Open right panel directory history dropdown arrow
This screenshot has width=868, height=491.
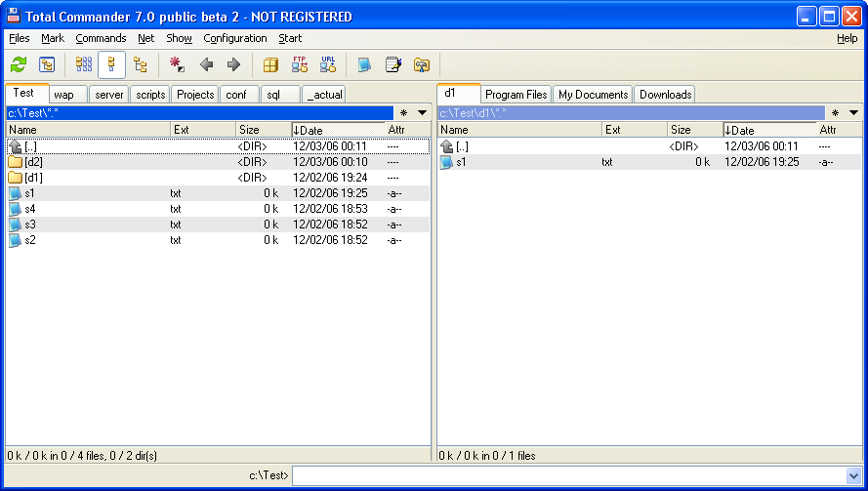tap(853, 113)
